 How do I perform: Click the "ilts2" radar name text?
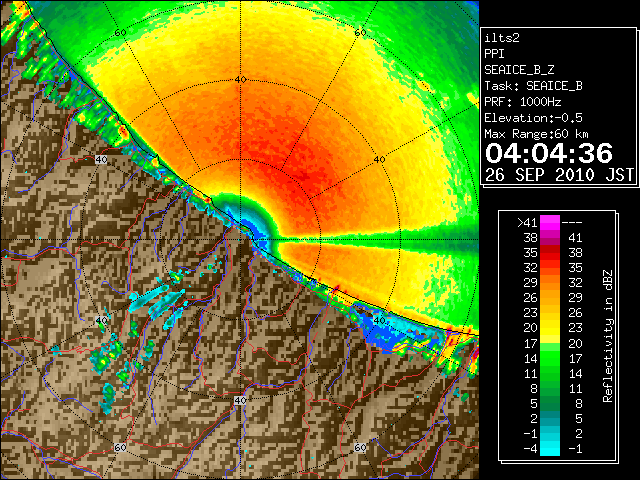tap(502, 38)
